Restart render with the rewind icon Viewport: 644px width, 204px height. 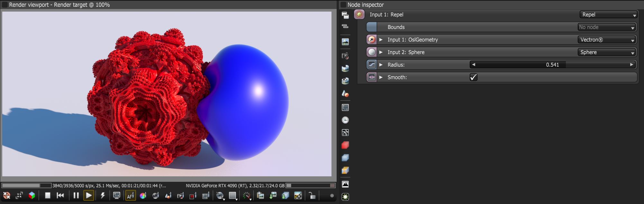click(60, 195)
